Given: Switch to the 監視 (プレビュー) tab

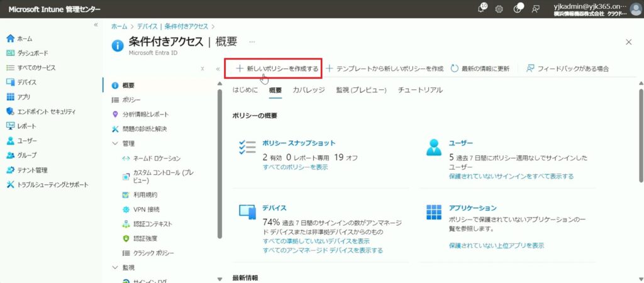Looking at the screenshot, I should [x=362, y=90].
